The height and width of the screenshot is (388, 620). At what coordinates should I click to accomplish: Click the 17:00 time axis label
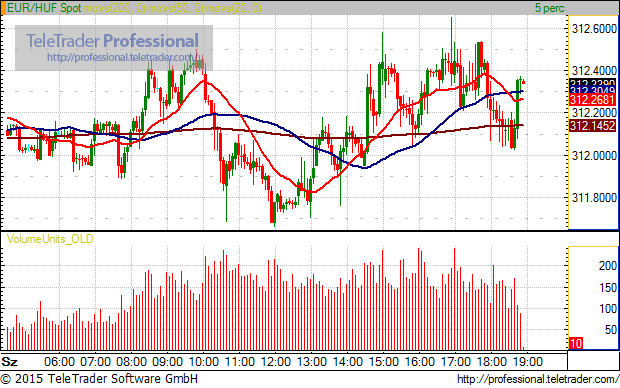click(x=456, y=362)
